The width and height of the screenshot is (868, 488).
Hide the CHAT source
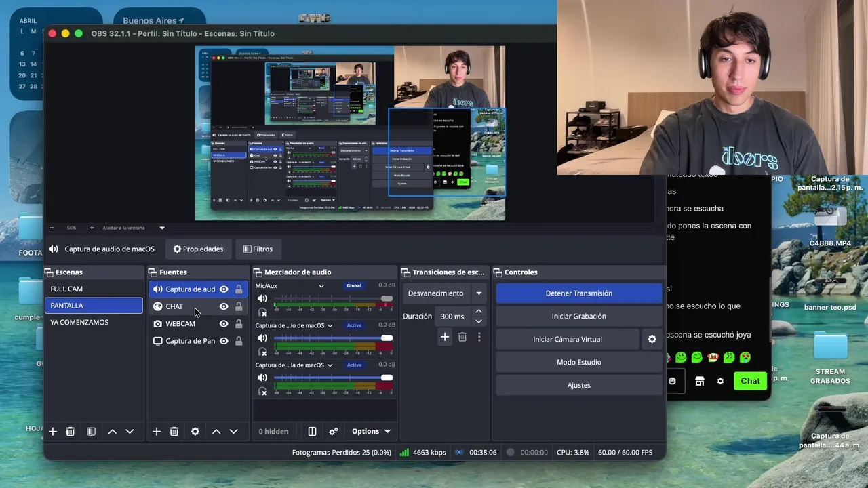224,306
